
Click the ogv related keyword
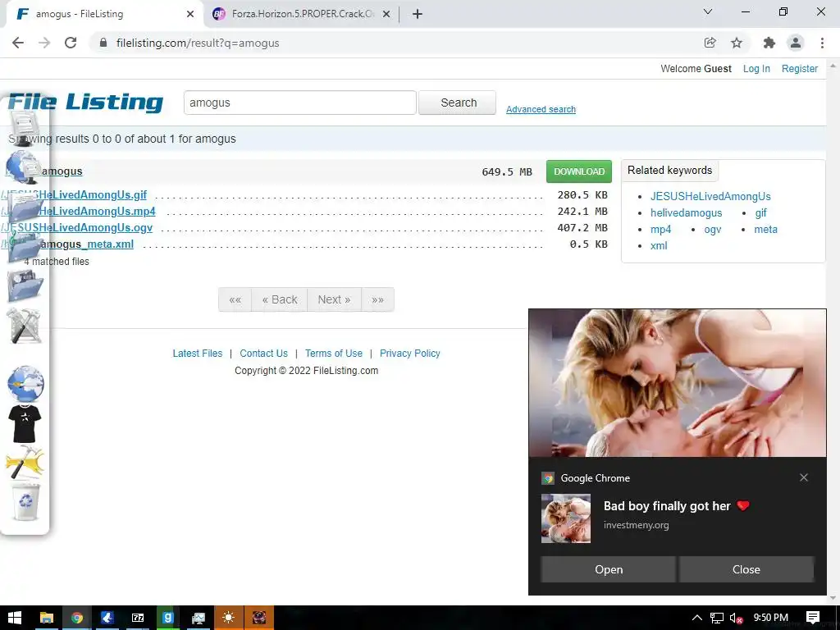click(713, 230)
